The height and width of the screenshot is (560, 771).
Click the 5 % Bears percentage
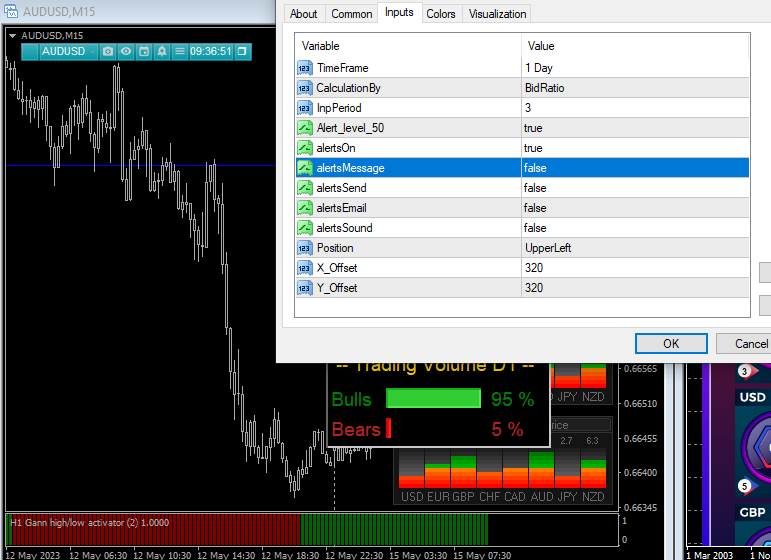tap(507, 429)
